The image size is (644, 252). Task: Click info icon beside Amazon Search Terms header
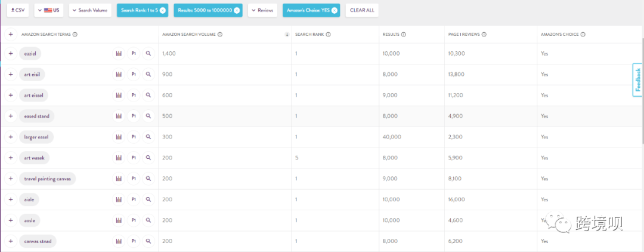(x=75, y=35)
